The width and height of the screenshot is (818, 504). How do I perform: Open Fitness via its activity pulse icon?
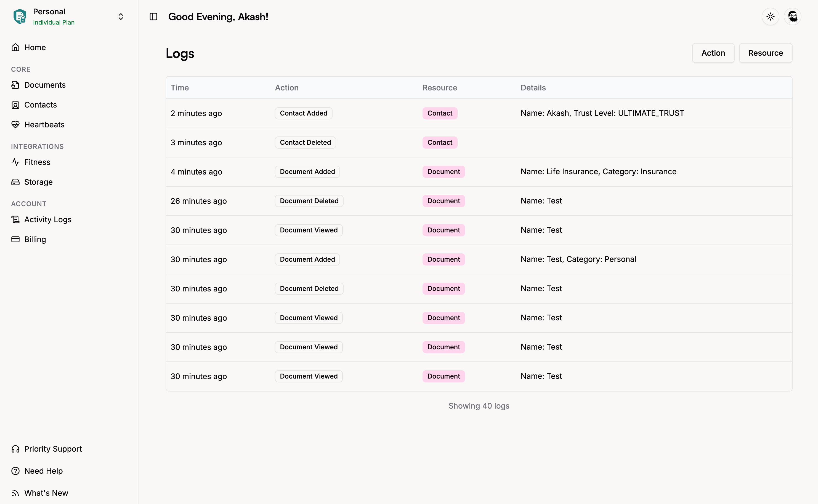[x=15, y=162]
